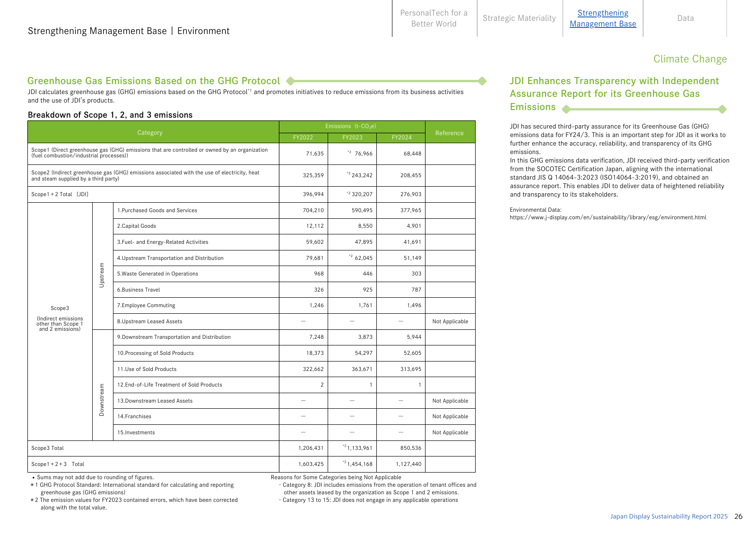Select End-of-Life Treatment of Sold Products label
The height and width of the screenshot is (534, 756).
[170, 385]
